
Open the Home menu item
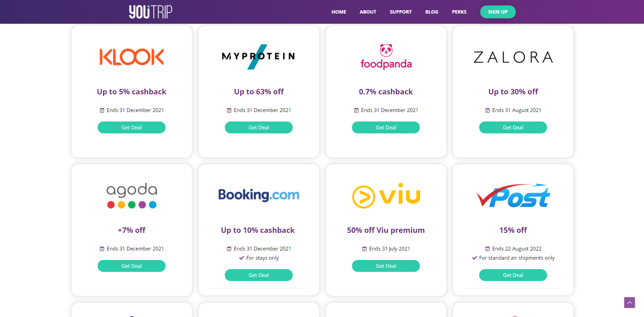[339, 12]
